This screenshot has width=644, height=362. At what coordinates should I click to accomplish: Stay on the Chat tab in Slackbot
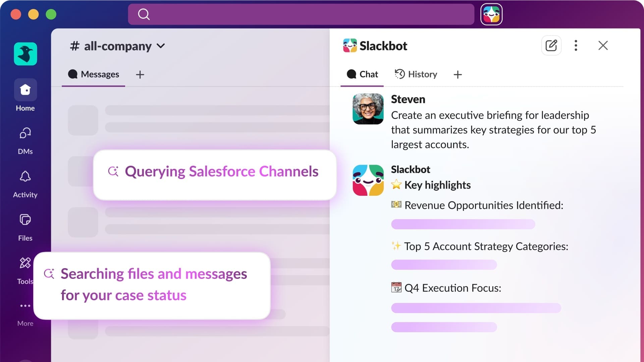[362, 74]
